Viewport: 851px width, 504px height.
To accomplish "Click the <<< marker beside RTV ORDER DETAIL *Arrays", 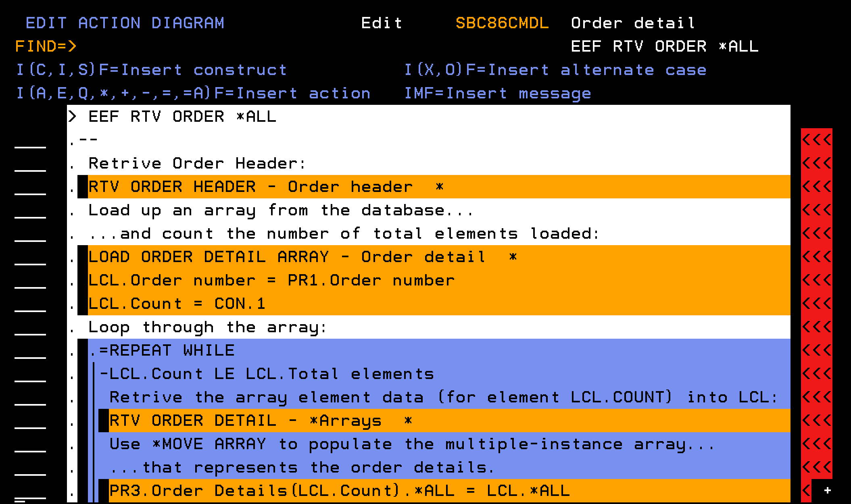I will pos(816,421).
